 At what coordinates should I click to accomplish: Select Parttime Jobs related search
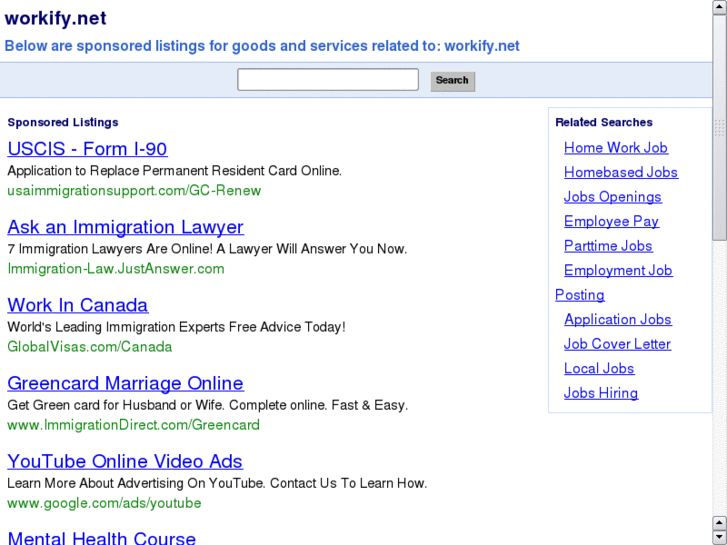(x=608, y=246)
